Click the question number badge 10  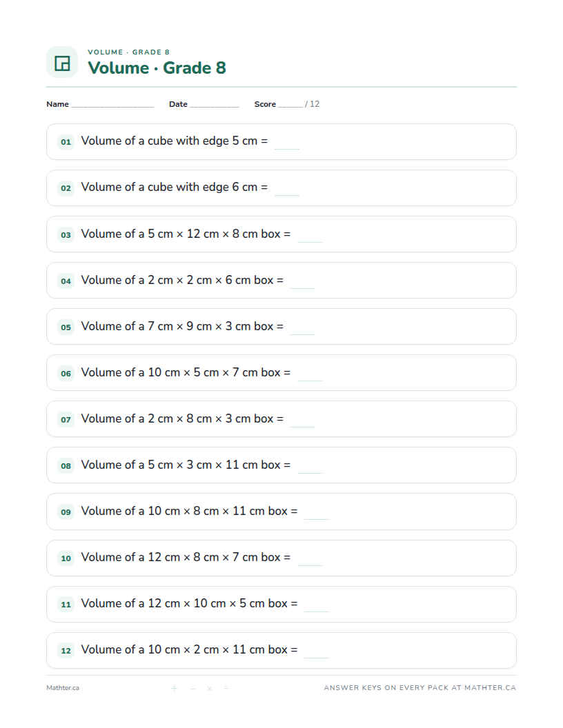click(x=66, y=558)
